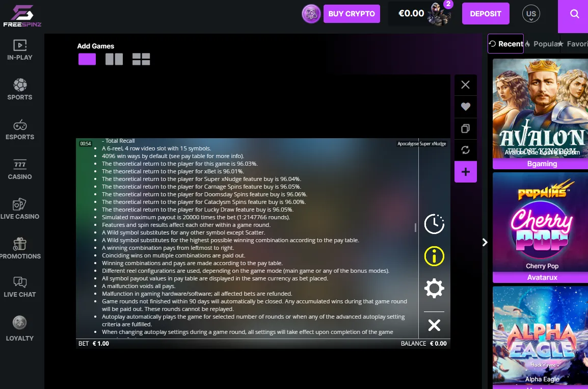Viewport: 588px width, 389px height.
Task: Add game to favorites with heart
Action: click(465, 107)
